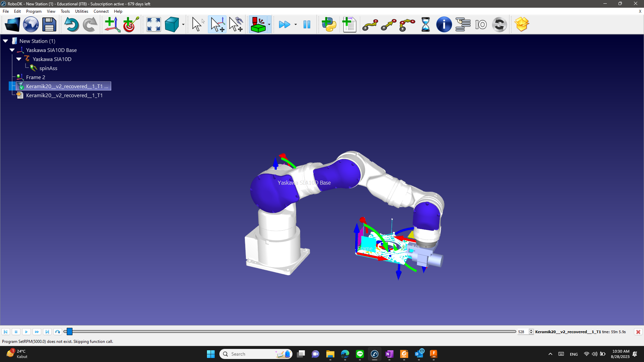
Task: Add a new robot target
Action: [131, 24]
